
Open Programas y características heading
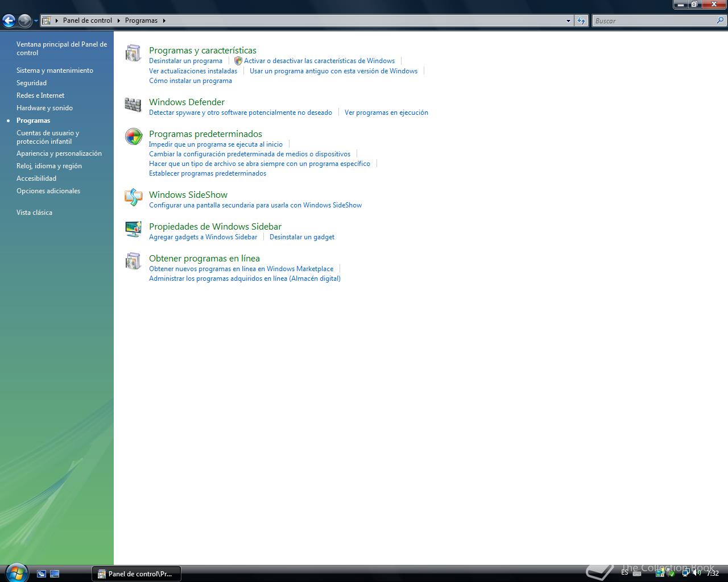[x=202, y=51]
